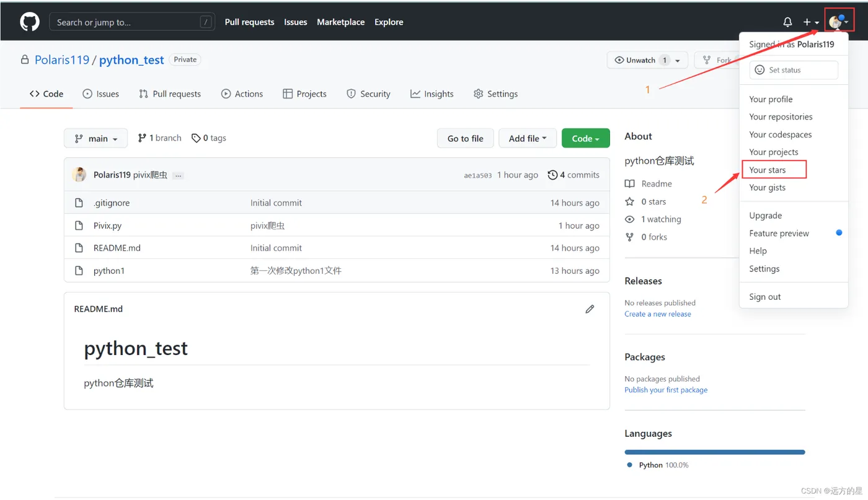This screenshot has height=500, width=868.
Task: Expand the Add file dropdown
Action: (528, 138)
